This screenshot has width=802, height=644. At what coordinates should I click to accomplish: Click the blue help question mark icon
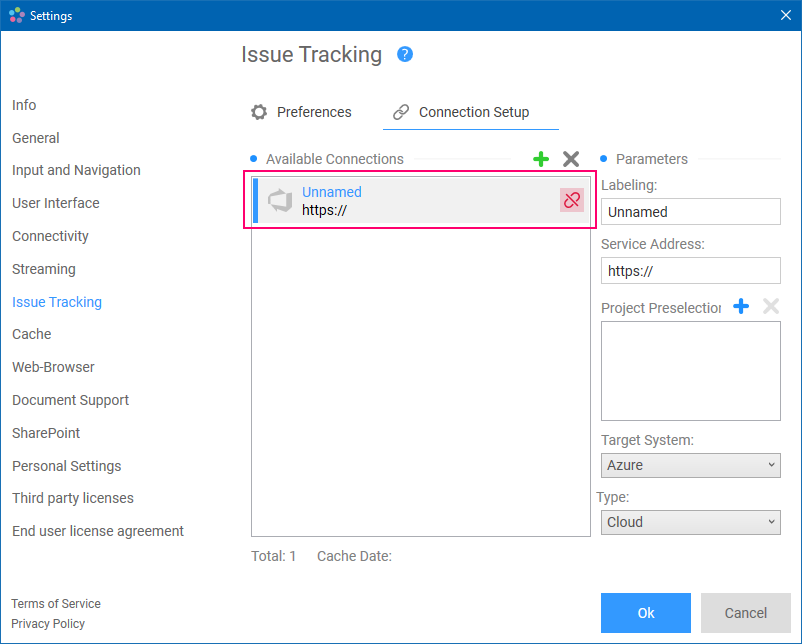coord(405,54)
